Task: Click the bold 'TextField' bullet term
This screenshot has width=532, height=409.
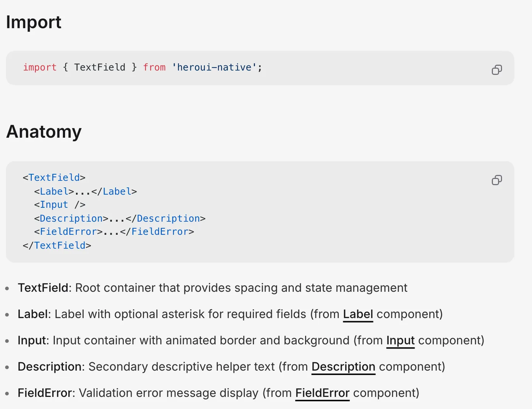Action: click(43, 288)
